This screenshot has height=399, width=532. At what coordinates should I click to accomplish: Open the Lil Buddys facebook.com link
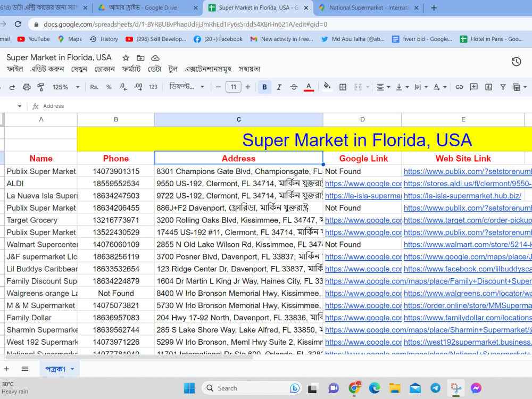tap(467, 269)
